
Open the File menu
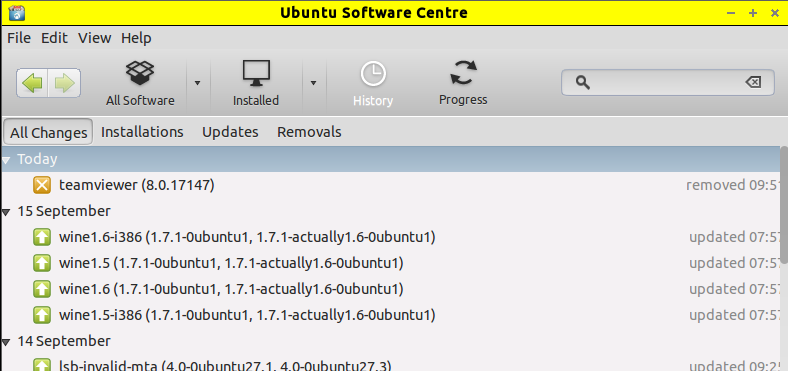(x=19, y=38)
